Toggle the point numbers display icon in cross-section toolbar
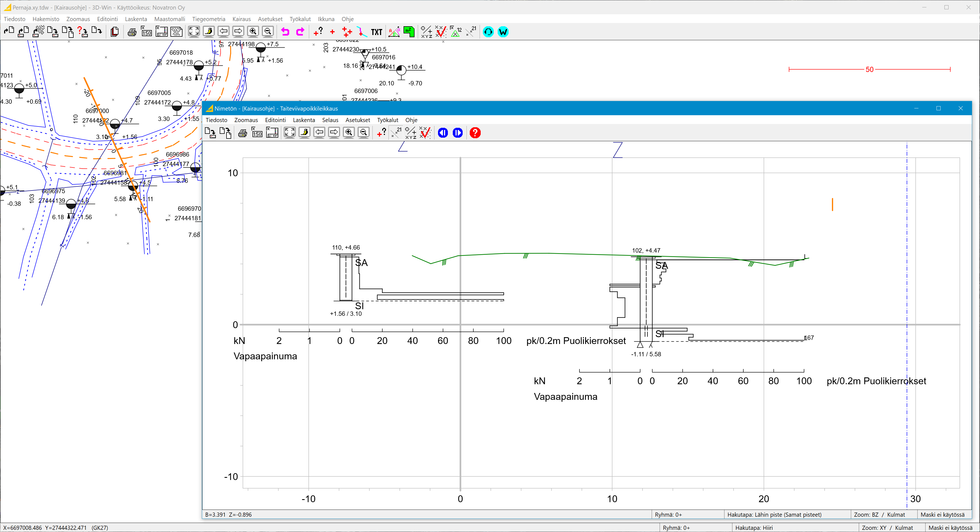The image size is (980, 532). coord(396,132)
